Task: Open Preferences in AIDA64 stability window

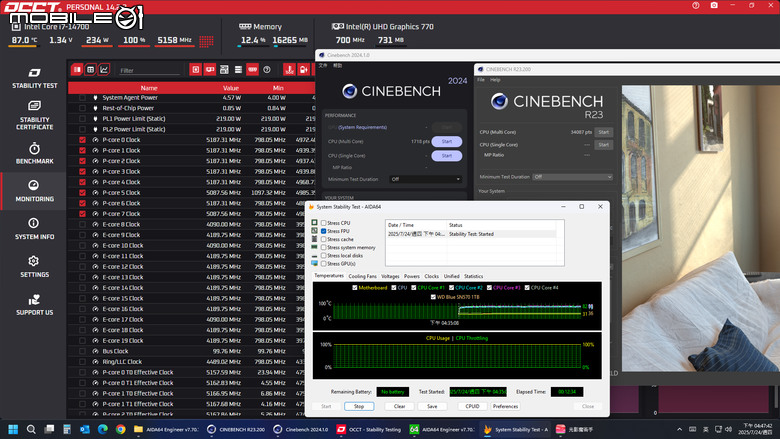Action: point(505,406)
